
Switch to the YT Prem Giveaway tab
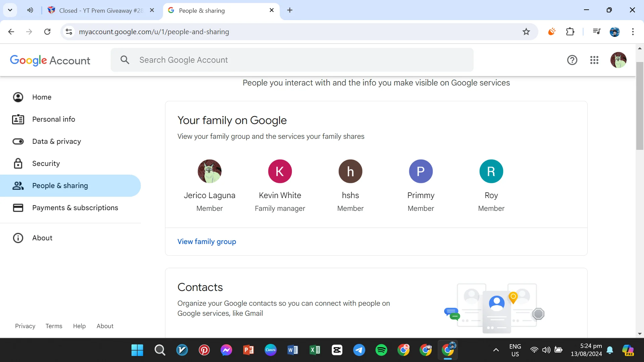[101, 10]
